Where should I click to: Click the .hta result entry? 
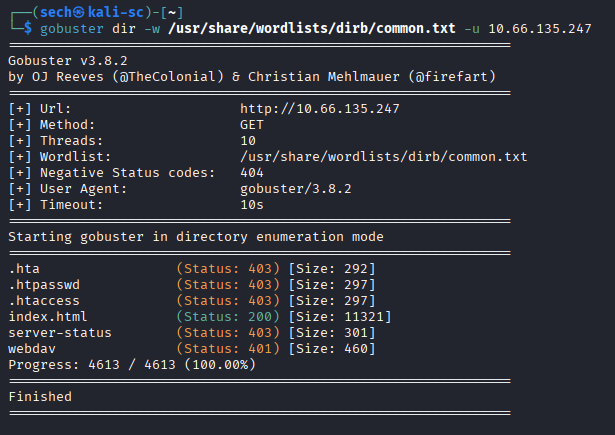(24, 269)
